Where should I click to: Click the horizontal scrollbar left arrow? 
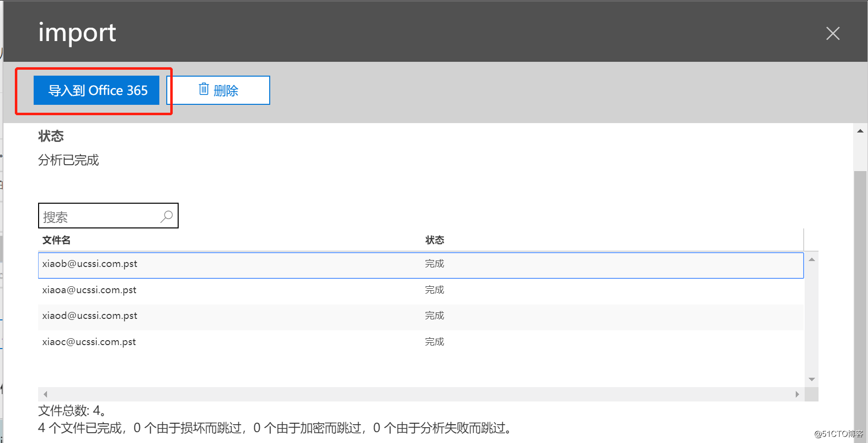point(46,394)
